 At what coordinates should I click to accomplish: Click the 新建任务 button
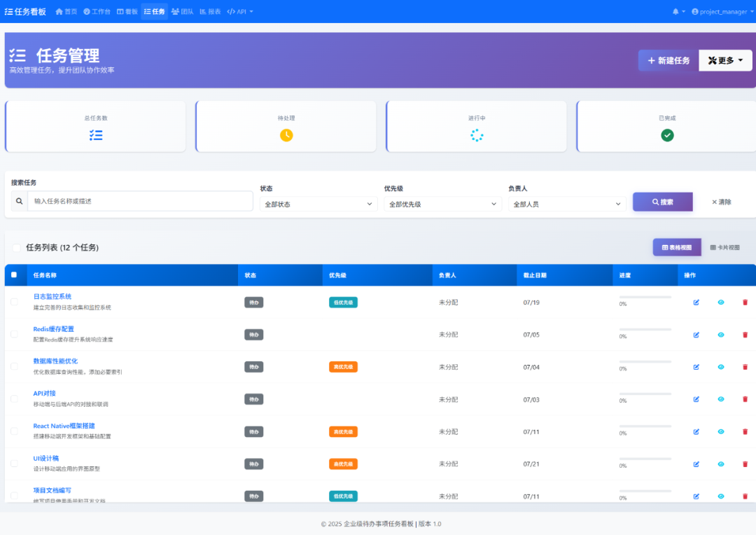[668, 60]
